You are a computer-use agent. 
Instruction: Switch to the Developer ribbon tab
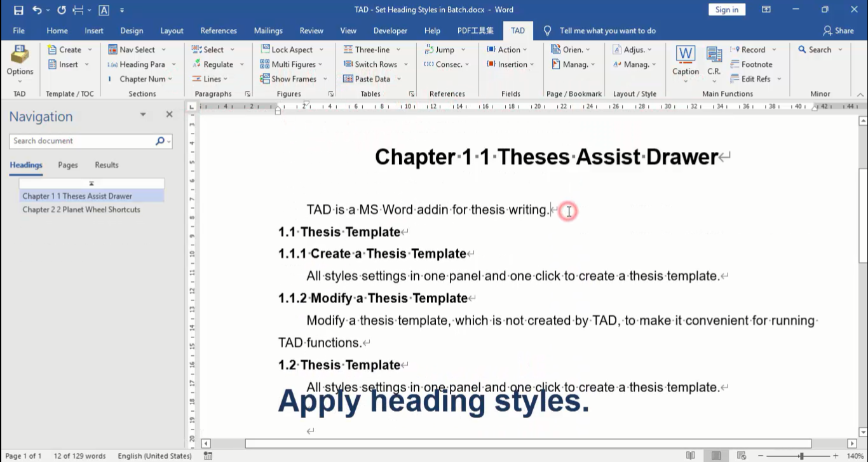click(x=390, y=31)
